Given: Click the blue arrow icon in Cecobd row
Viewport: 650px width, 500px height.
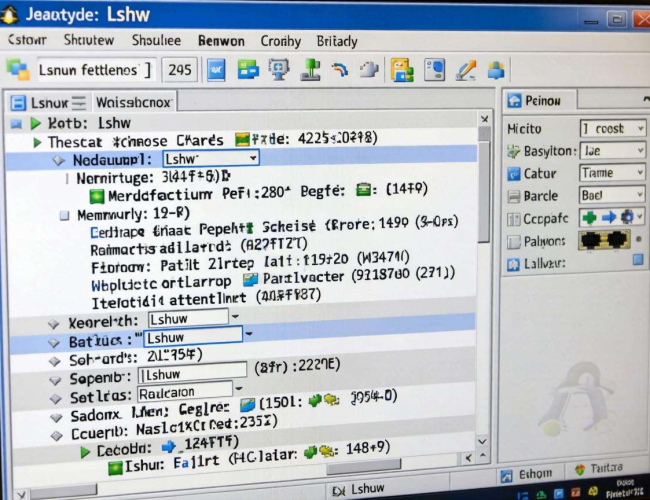Looking at the screenshot, I should (168, 447).
